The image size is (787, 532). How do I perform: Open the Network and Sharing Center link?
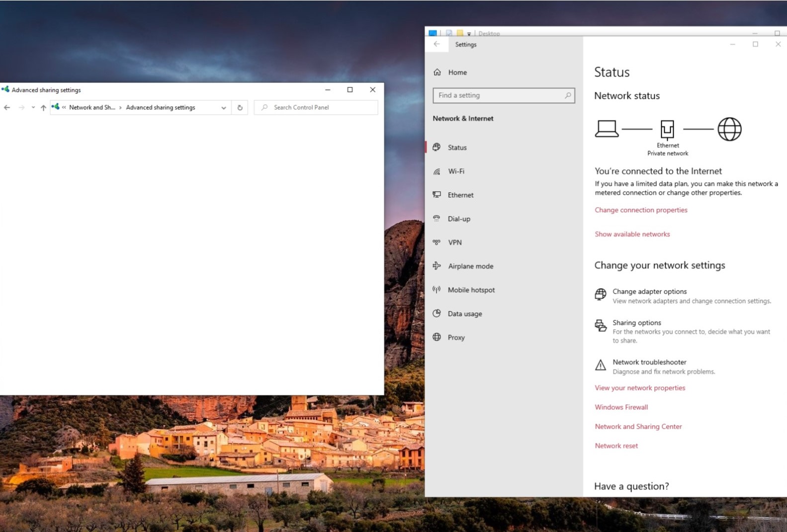[638, 426]
